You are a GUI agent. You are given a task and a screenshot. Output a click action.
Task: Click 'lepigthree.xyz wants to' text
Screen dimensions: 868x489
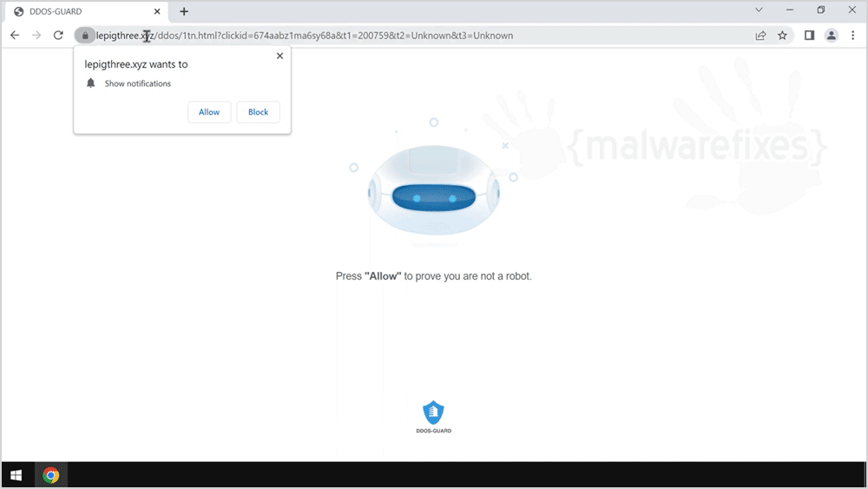[x=136, y=64]
